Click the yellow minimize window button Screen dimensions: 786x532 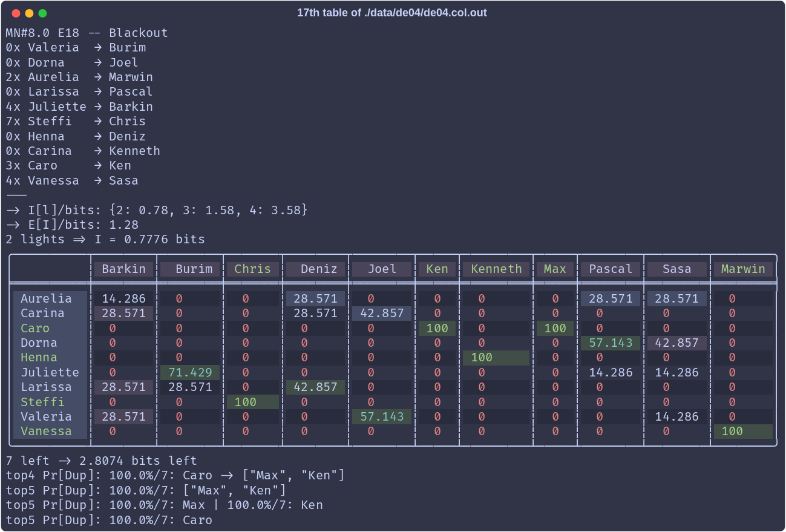[29, 13]
